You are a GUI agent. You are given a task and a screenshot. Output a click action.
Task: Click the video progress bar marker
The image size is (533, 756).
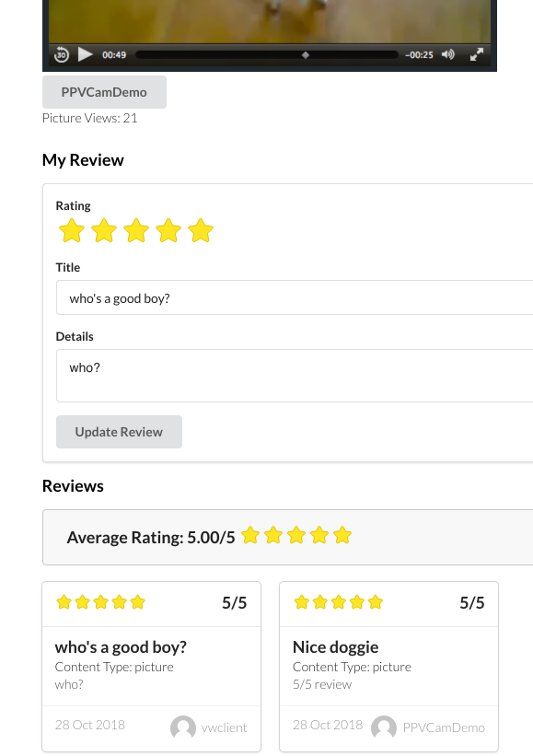click(305, 55)
